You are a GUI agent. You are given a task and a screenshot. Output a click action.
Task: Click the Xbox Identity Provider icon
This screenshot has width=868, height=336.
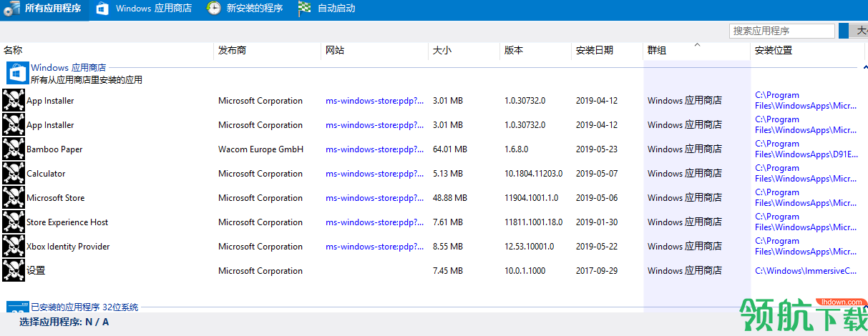pyautogui.click(x=14, y=247)
